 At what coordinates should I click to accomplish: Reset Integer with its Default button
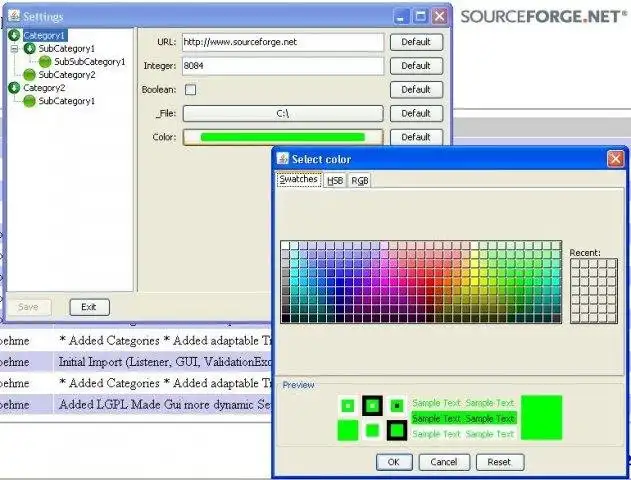click(416, 66)
